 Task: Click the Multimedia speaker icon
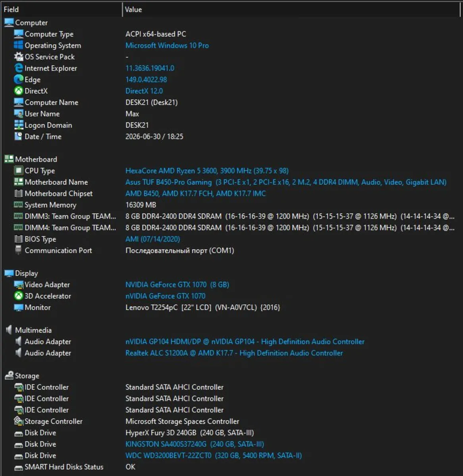point(9,330)
